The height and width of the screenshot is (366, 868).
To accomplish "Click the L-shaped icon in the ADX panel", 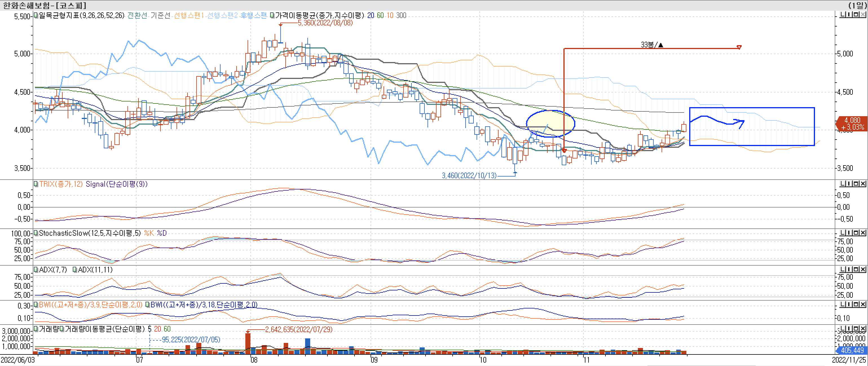I will click(842, 270).
